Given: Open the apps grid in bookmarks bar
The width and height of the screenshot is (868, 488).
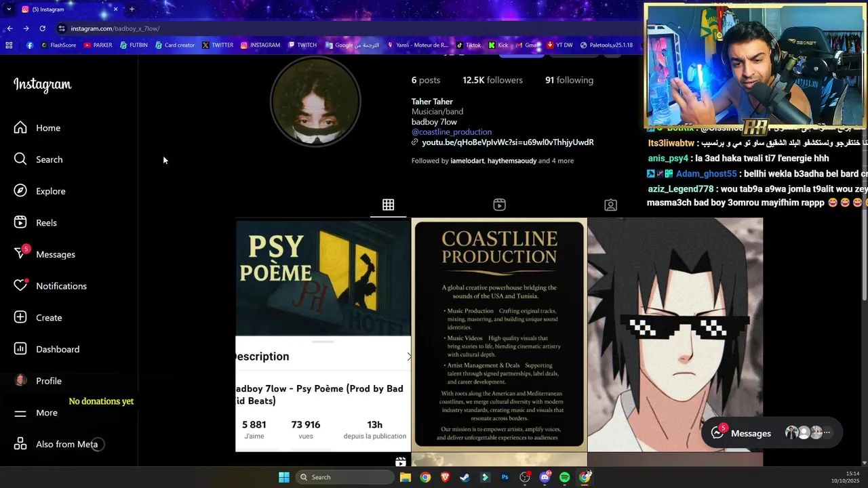Looking at the screenshot, I should click(9, 45).
